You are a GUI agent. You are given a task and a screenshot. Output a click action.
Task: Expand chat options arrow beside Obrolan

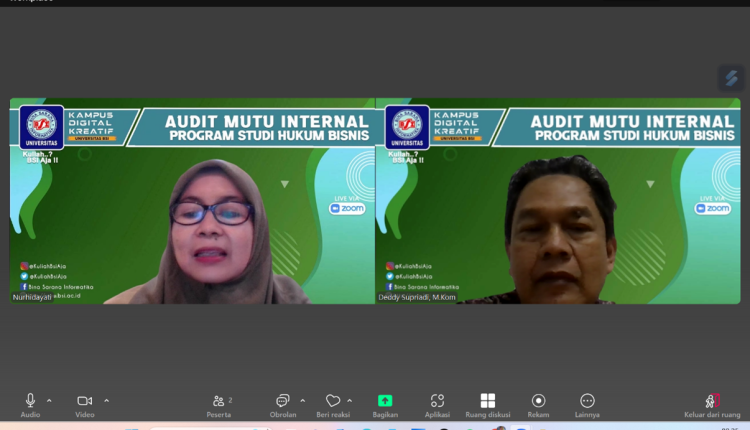tap(303, 401)
